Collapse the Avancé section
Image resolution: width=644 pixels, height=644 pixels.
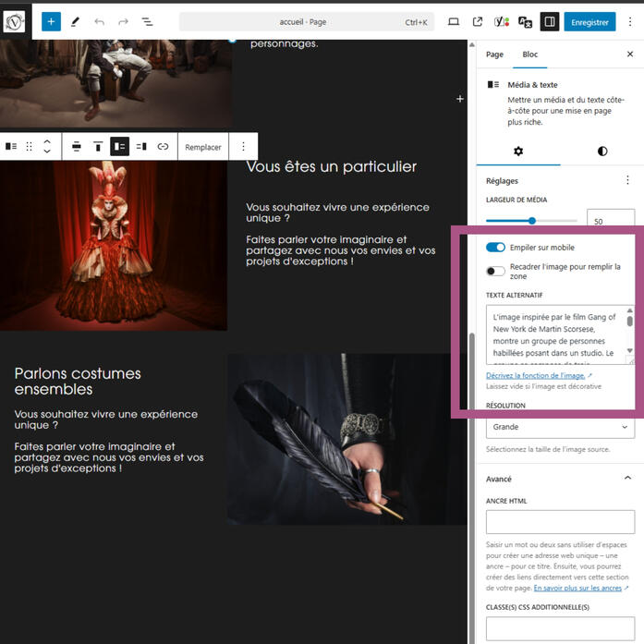click(627, 479)
